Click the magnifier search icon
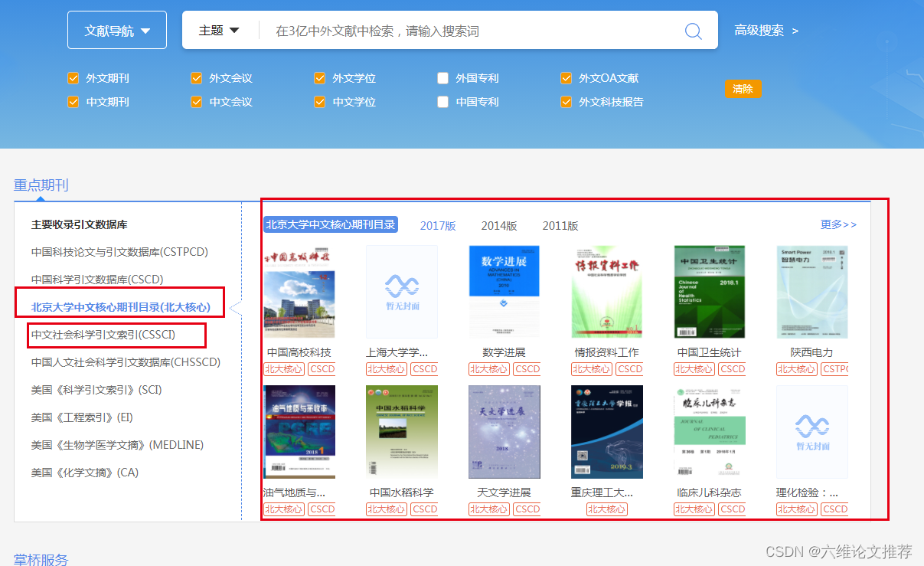This screenshot has width=924, height=566. (693, 31)
